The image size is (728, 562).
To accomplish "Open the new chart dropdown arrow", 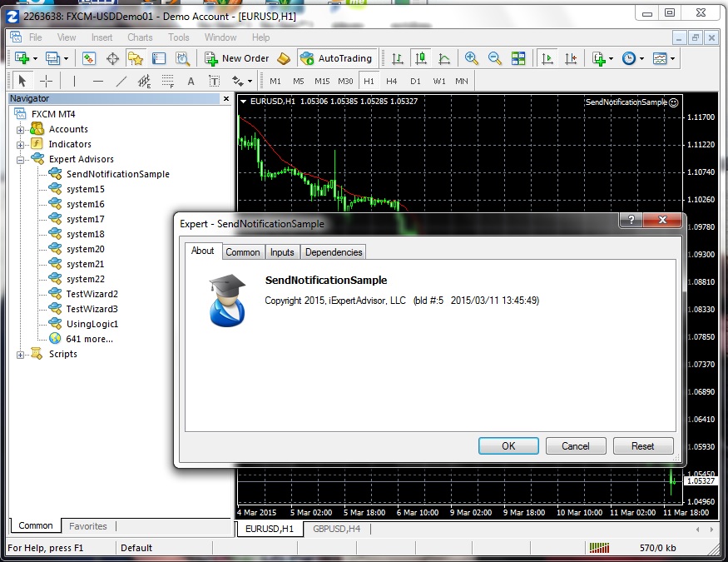I will (x=35, y=58).
